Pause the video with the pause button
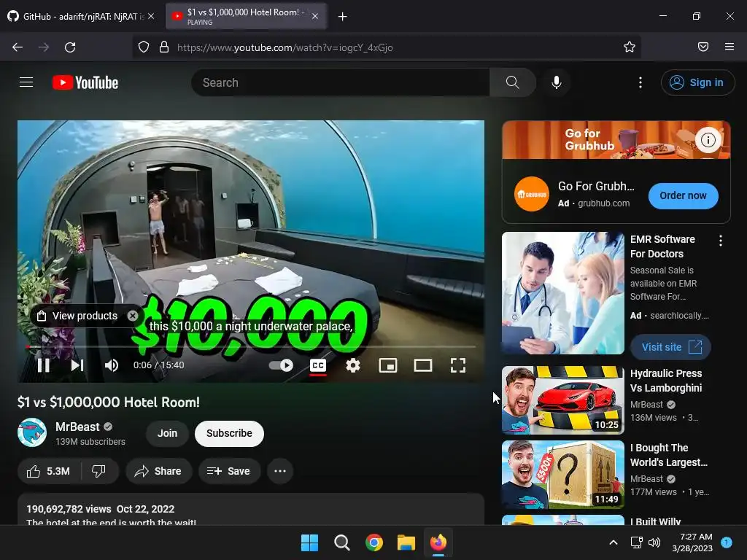 tap(43, 365)
